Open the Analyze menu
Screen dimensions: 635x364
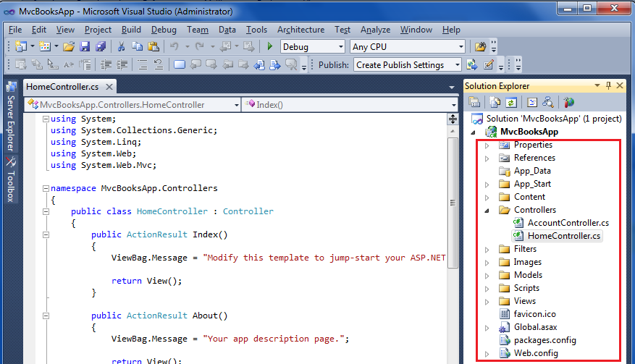(375, 30)
